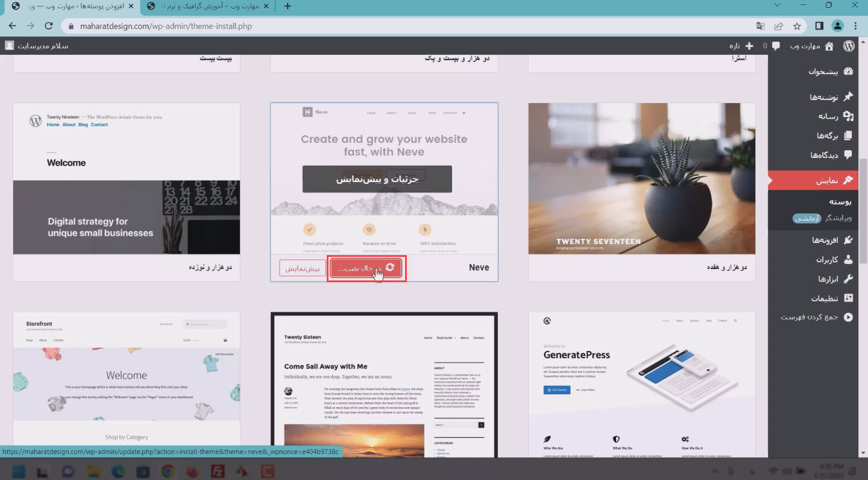Viewport: 868px width, 480px height.
Task: Open Firefox from the taskbar
Action: [192, 471]
